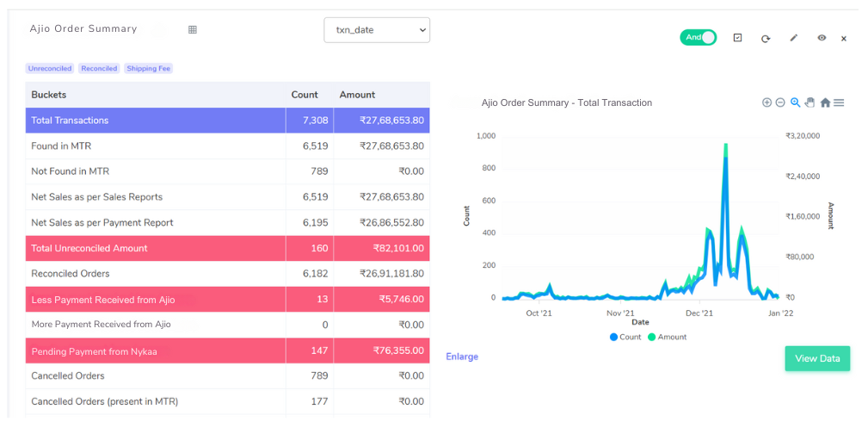868x434 pixels.
Task: Click the Ajio Order Summary panel title
Action: tap(83, 28)
